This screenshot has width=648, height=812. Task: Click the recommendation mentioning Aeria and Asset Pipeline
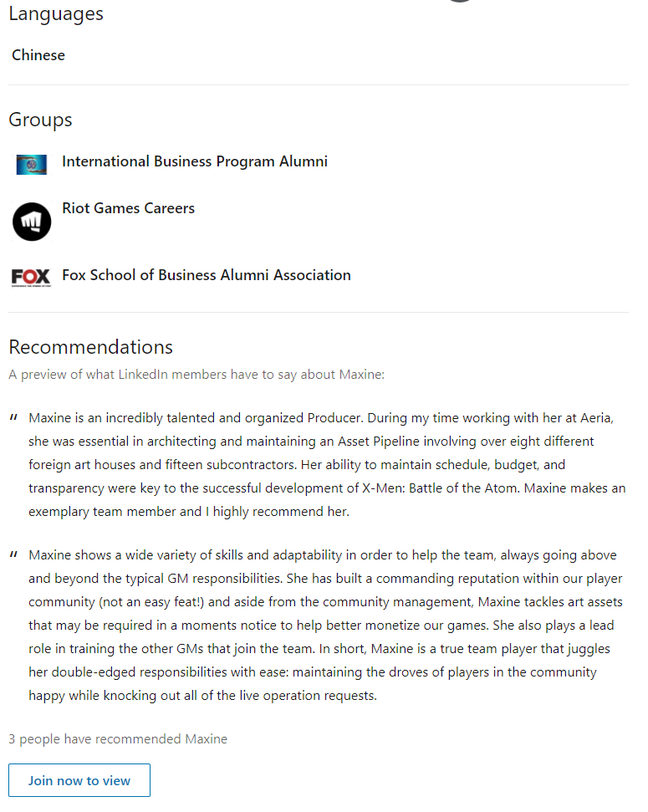327,464
